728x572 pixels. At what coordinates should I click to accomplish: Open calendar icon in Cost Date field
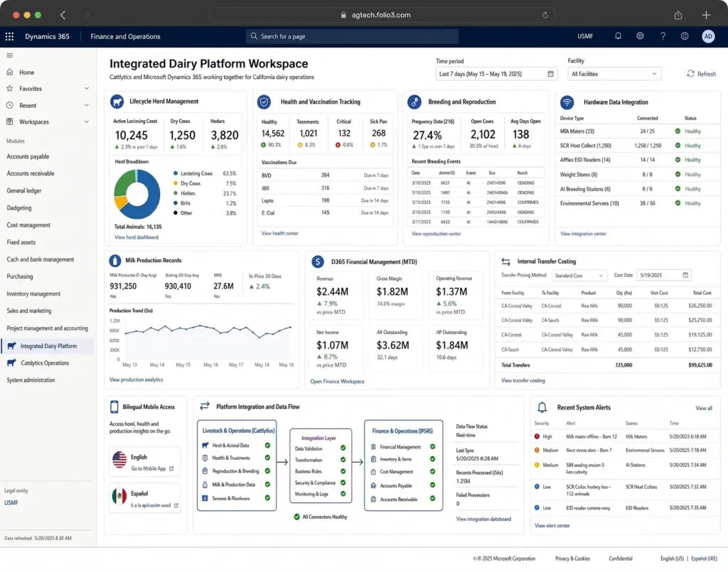point(685,275)
